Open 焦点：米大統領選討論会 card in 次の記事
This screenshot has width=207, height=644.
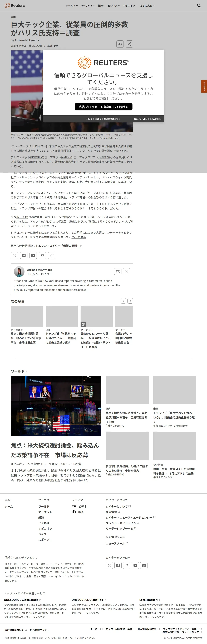pyautogui.click(x=27, y=325)
